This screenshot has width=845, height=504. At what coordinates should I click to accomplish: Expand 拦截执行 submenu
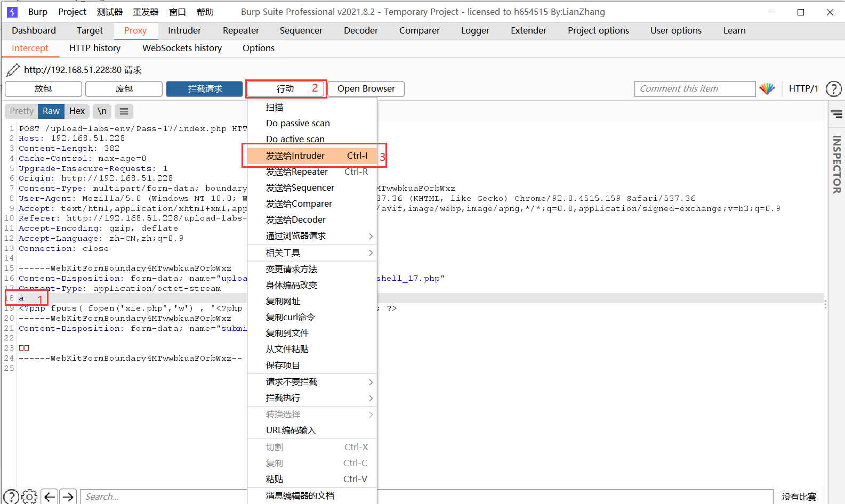312,398
